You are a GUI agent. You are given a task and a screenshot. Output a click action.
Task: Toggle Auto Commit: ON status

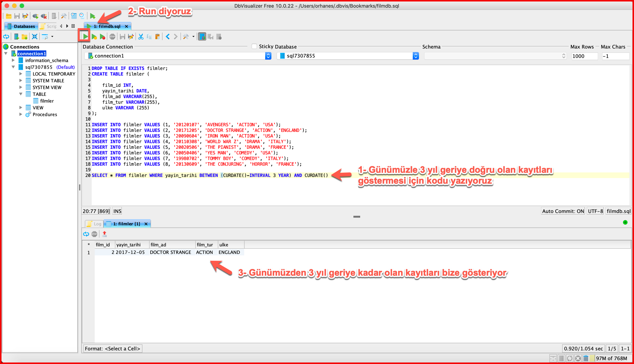[x=563, y=211]
